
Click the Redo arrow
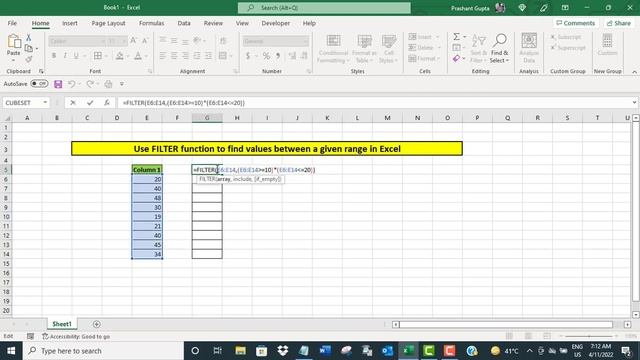(x=90, y=84)
